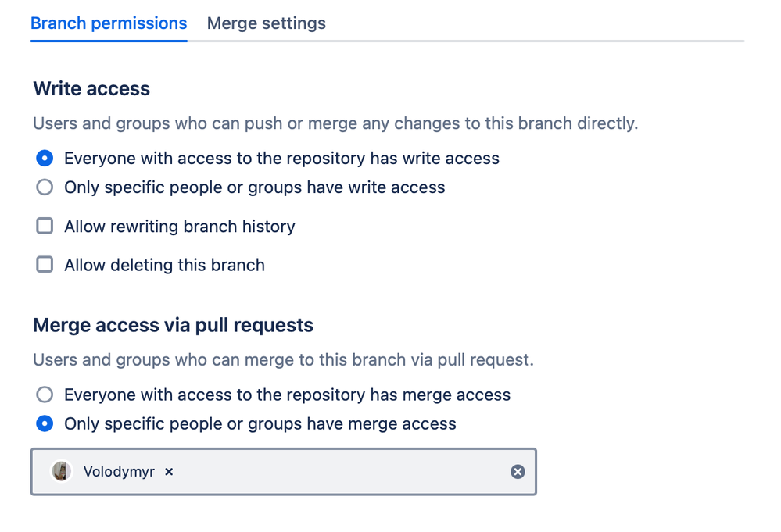Image resolution: width=781 pixels, height=532 pixels.
Task: Click the specific people have write access label text
Action: pyautogui.click(x=254, y=187)
